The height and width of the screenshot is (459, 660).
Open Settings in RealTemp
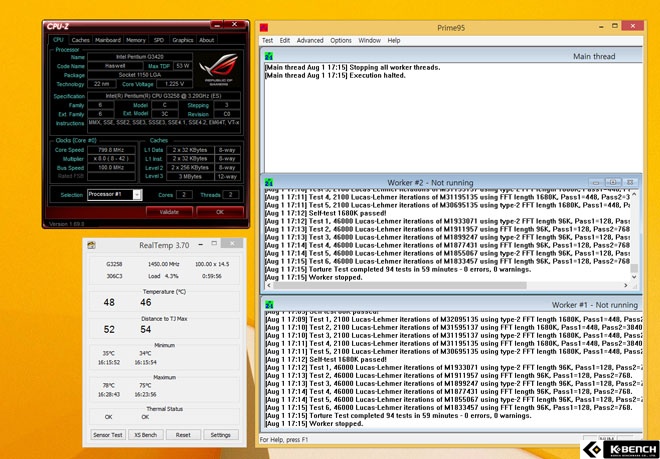221,435
